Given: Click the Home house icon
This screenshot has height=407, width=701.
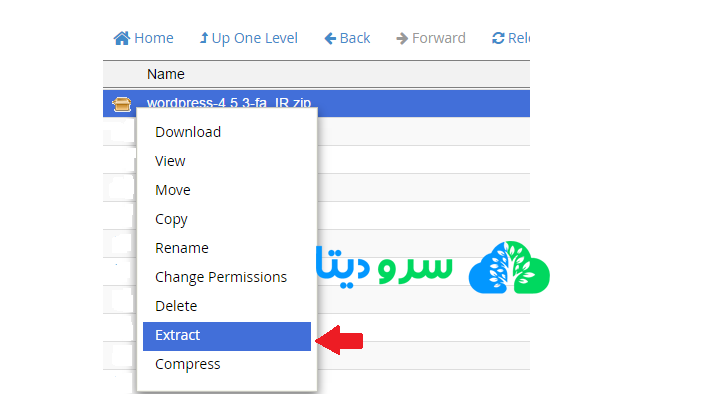Looking at the screenshot, I should (x=122, y=38).
